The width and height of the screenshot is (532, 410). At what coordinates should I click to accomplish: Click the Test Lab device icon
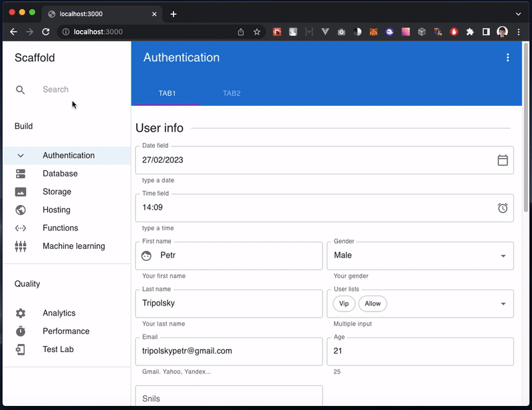pyautogui.click(x=21, y=349)
